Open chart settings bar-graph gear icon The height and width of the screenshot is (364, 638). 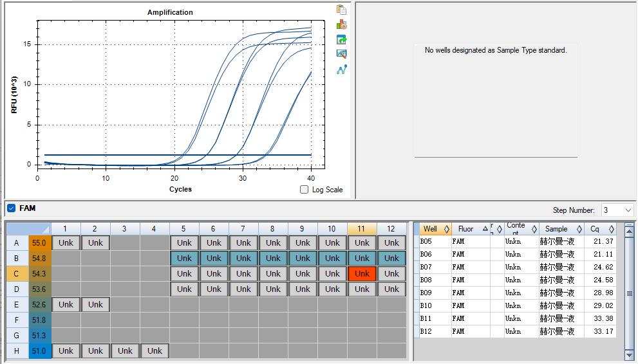pyautogui.click(x=341, y=25)
